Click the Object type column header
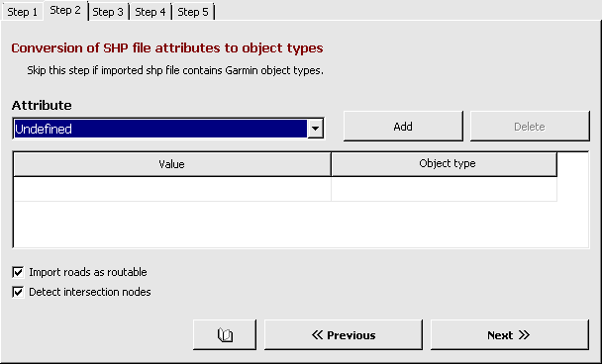602x364 pixels. coord(445,164)
